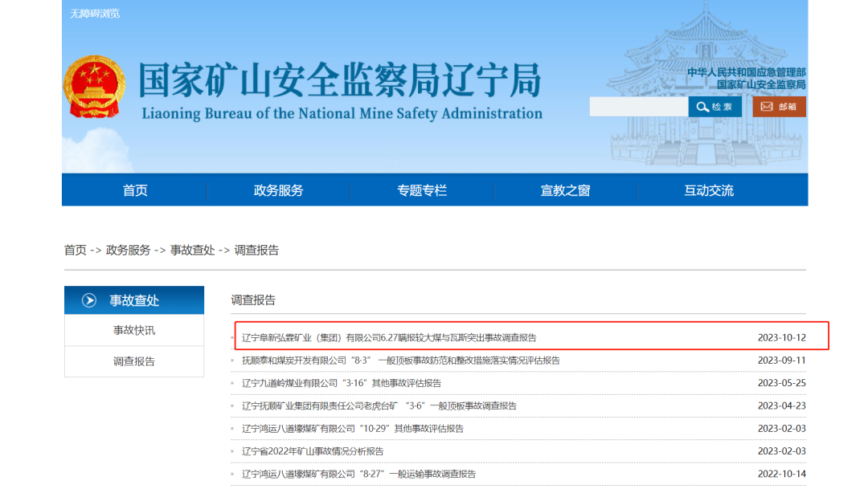Select 调查报告 in the left sidebar
The image size is (868, 489).
(x=133, y=361)
